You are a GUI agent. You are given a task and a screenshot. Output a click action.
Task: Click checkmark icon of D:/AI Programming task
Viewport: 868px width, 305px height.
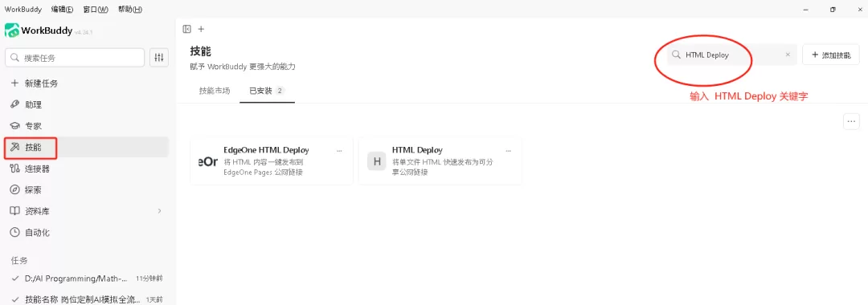[15, 279]
